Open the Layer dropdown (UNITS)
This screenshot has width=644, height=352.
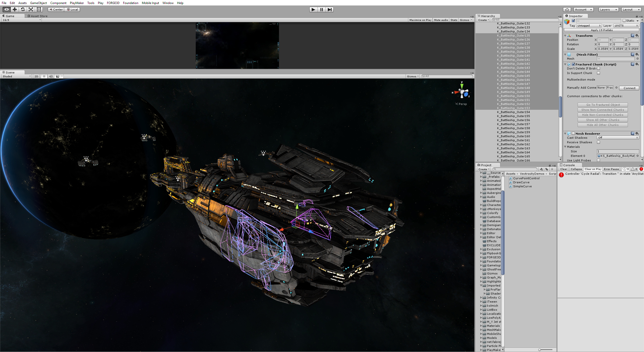[626, 26]
